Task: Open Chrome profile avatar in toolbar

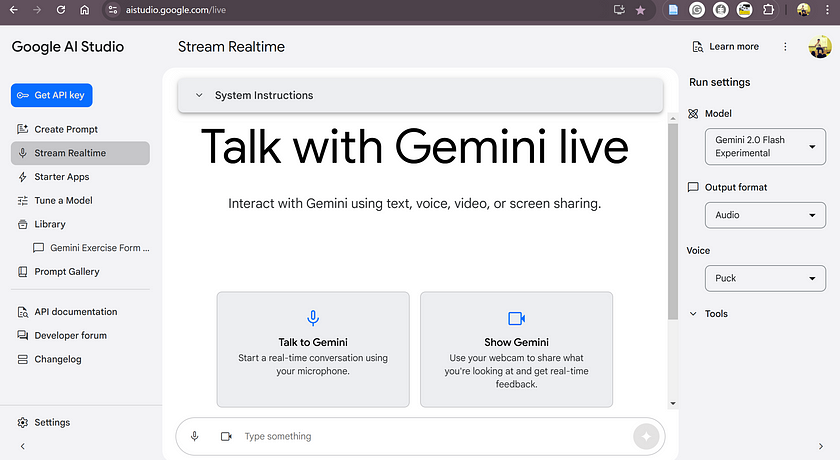Action: [803, 10]
